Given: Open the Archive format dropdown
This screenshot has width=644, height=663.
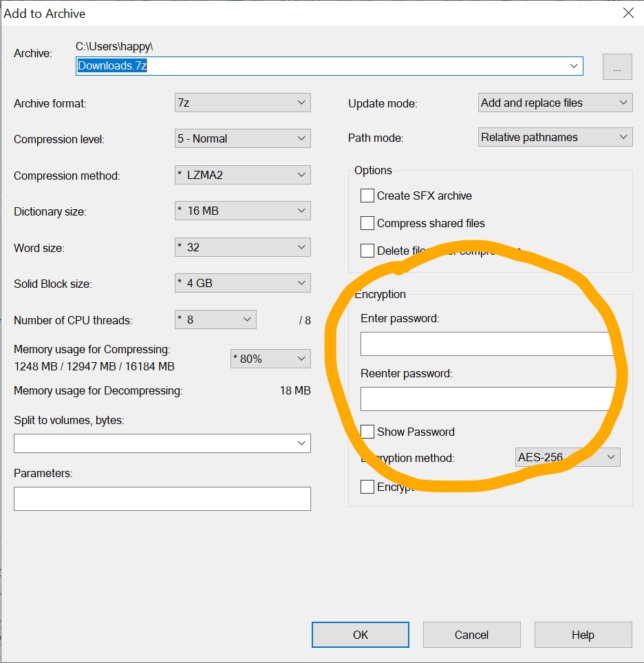Looking at the screenshot, I should click(242, 103).
